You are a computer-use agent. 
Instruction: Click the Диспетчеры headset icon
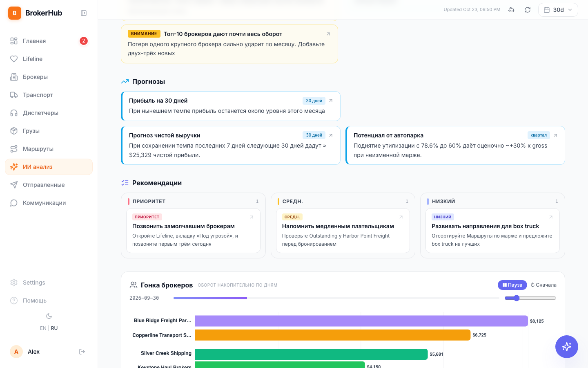click(x=14, y=113)
